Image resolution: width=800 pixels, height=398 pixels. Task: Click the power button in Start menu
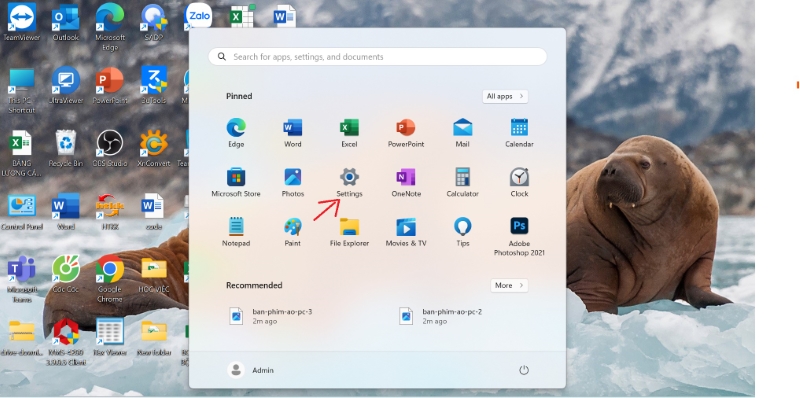coord(523,370)
